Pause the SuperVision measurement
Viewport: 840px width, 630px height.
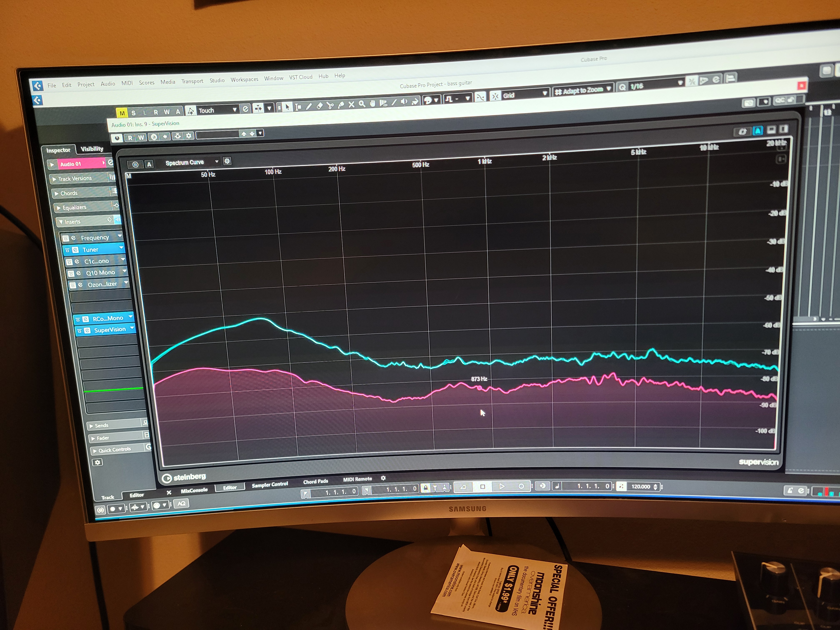(x=135, y=164)
